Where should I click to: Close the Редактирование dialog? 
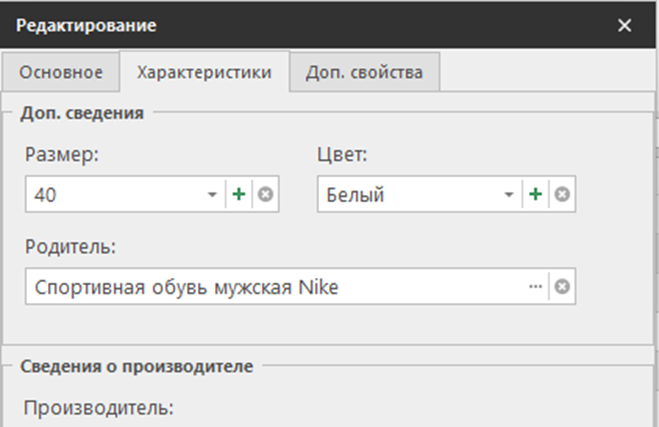click(625, 25)
